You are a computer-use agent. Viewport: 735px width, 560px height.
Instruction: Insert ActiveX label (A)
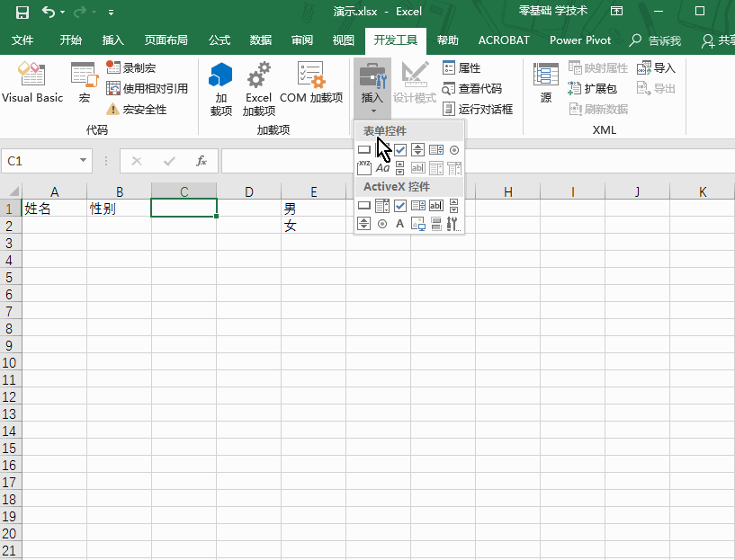point(399,223)
